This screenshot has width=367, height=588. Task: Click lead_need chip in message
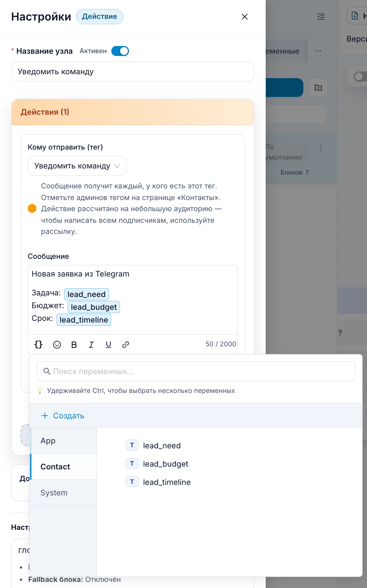point(87,294)
